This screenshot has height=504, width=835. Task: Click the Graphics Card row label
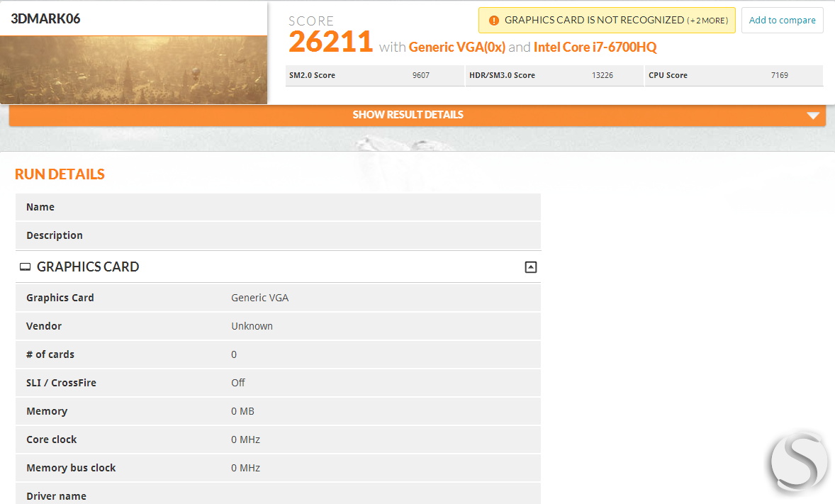pyautogui.click(x=60, y=298)
